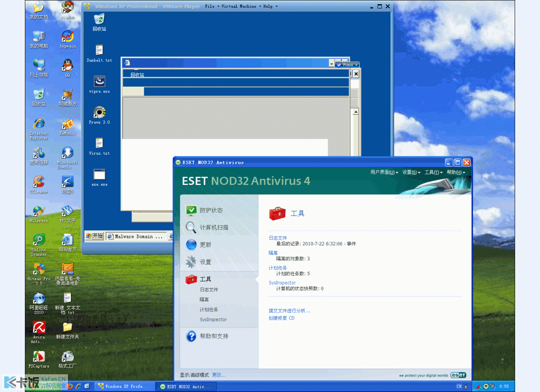This screenshot has height=392, width=540.
Task: Click the Prevx dropdown in the guest window
Action: tap(347, 65)
